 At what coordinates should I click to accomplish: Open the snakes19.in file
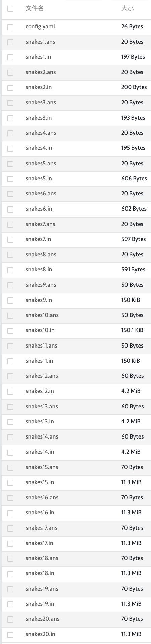coord(40,604)
